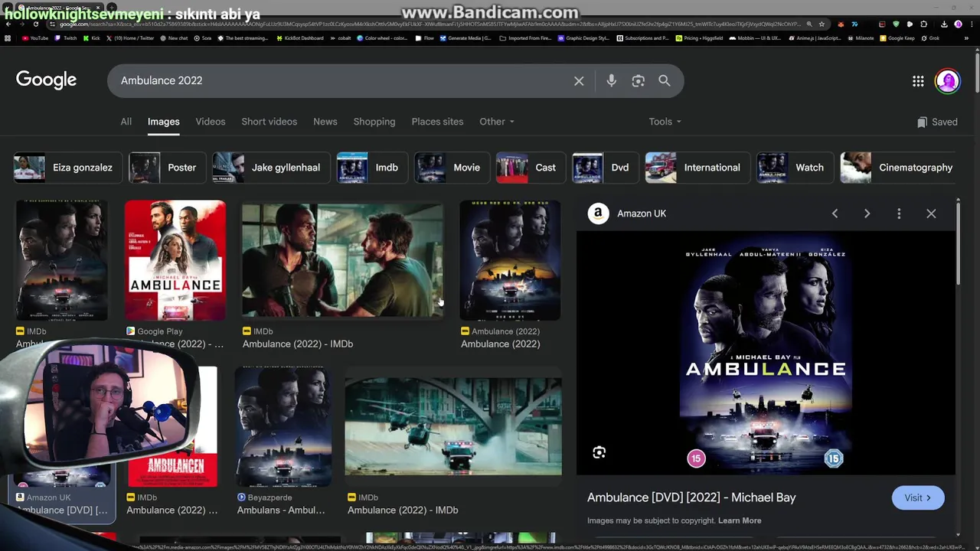Image resolution: width=980 pixels, height=551 pixels.
Task: Open a new browser tab
Action: point(112,8)
